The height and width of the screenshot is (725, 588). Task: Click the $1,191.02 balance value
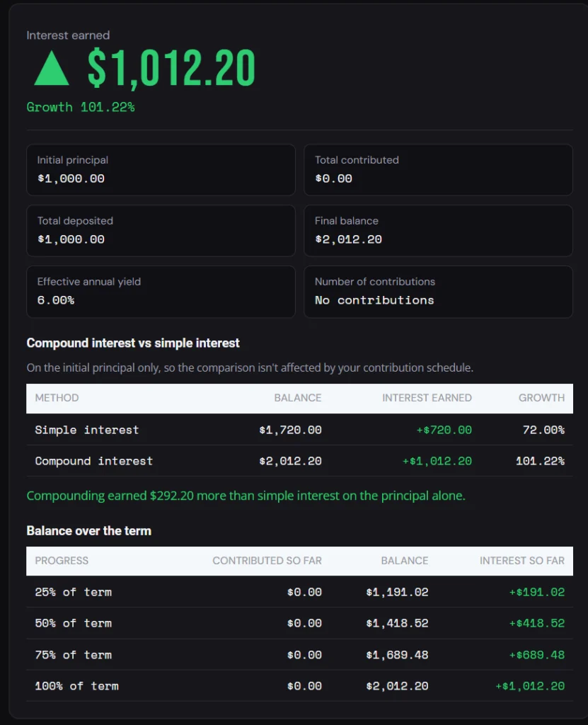397,593
